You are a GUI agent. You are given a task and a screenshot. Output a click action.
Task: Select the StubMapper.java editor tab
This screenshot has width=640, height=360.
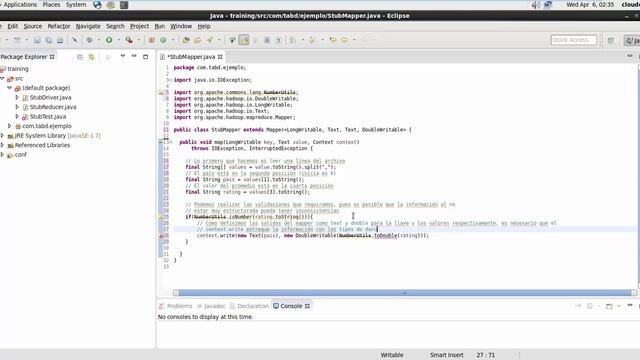(191, 57)
